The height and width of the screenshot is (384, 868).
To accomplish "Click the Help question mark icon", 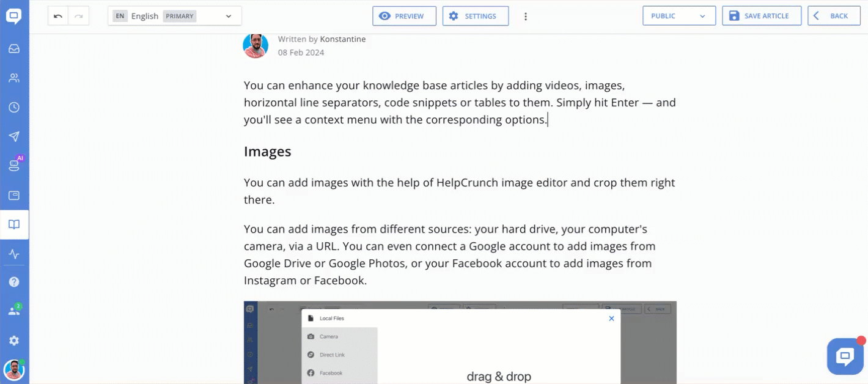I will click(14, 282).
